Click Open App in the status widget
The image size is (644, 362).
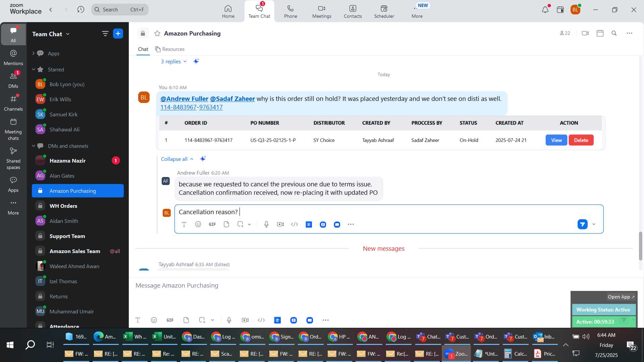click(621, 297)
